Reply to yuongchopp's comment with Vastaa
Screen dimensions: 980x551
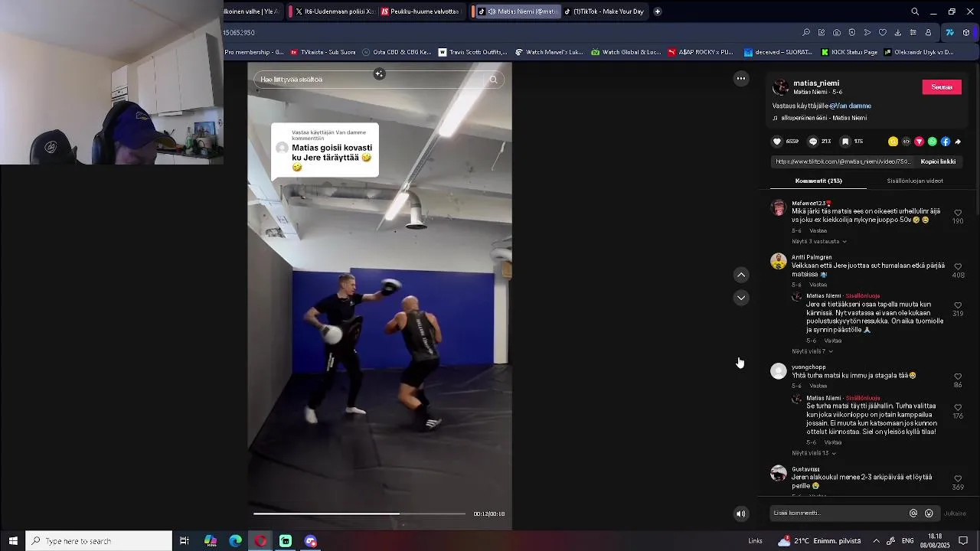(818, 386)
